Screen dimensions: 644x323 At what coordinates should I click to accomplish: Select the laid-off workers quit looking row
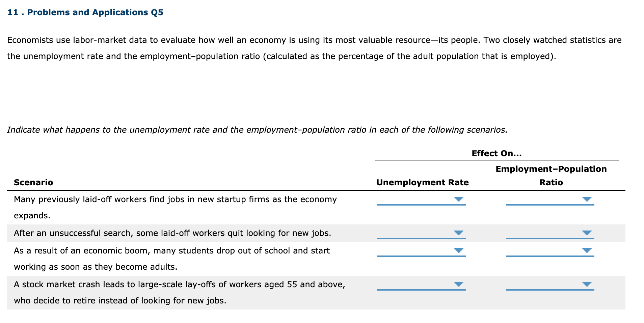click(172, 233)
